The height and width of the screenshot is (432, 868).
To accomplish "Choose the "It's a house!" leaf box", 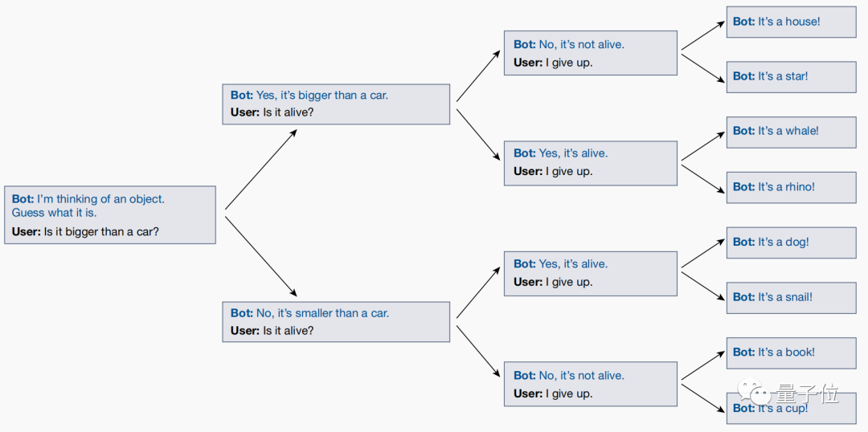I will [791, 22].
